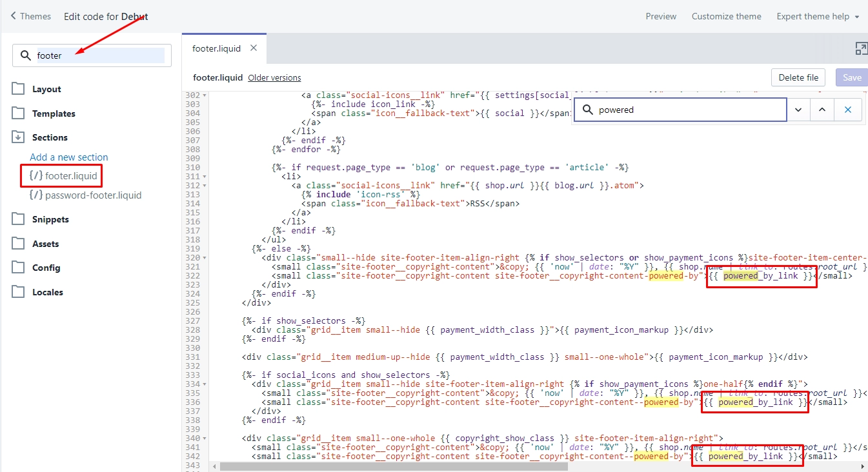The height and width of the screenshot is (472, 868).
Task: Open the Config folder
Action: pos(46,268)
